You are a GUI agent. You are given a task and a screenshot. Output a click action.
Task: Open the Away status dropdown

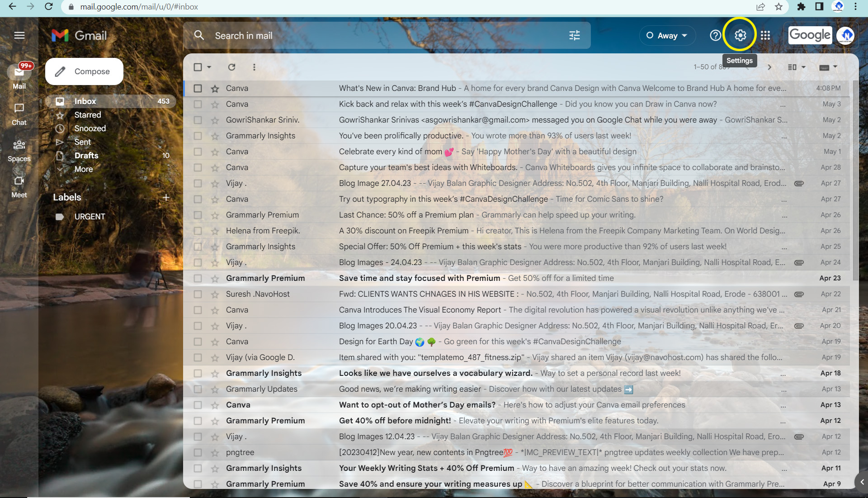pyautogui.click(x=667, y=35)
